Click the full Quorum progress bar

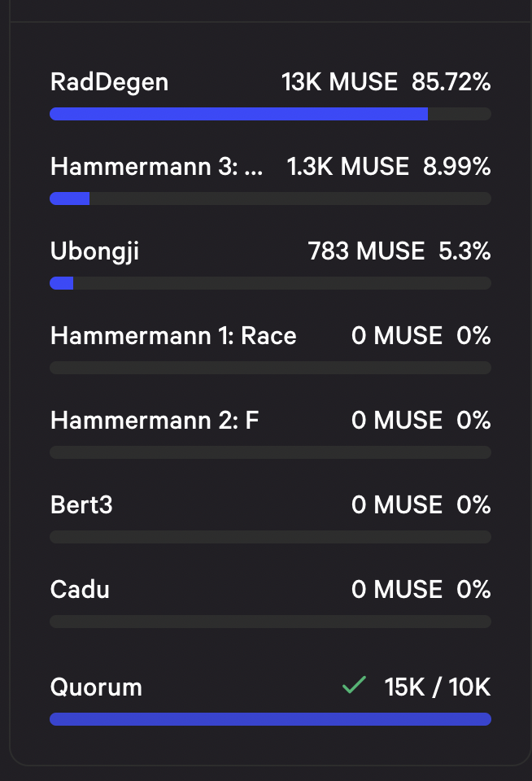270,719
